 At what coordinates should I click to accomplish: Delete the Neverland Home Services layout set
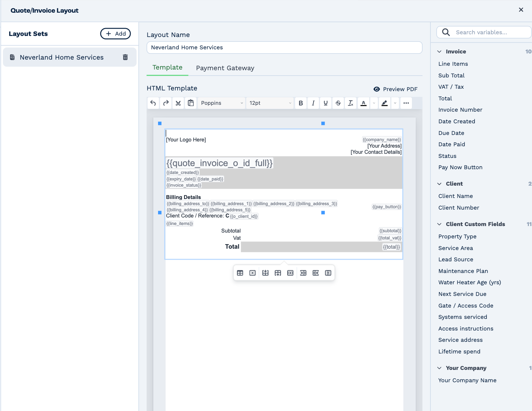125,57
